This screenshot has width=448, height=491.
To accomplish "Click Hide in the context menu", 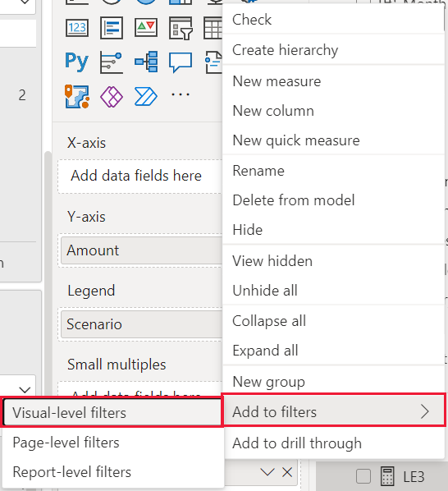I will pyautogui.click(x=334, y=230).
